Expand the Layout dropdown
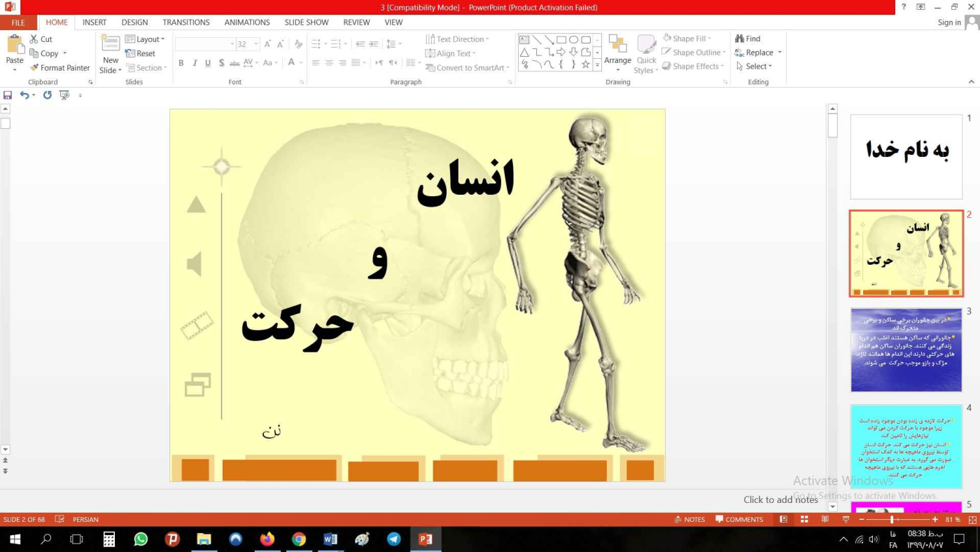Image resolution: width=980 pixels, height=552 pixels. [145, 39]
